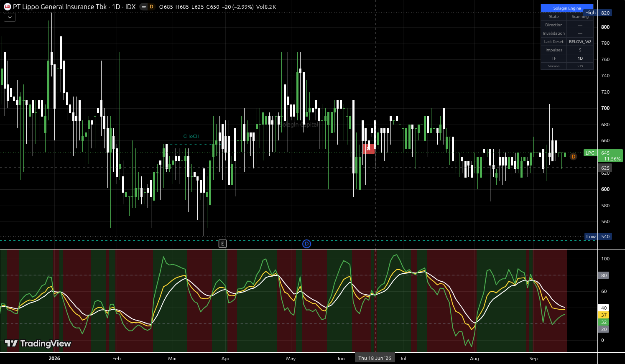
Task: Click the Direction row label
Action: click(x=554, y=25)
